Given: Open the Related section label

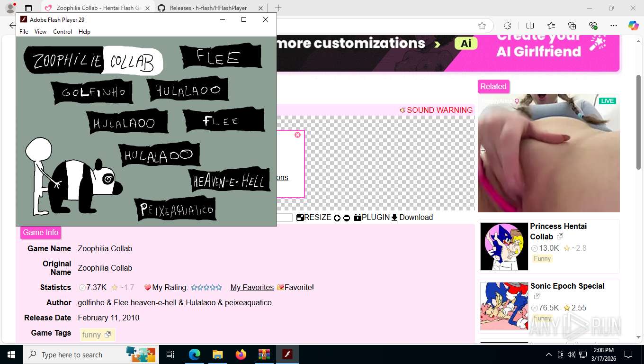Looking at the screenshot, I should 493,86.
